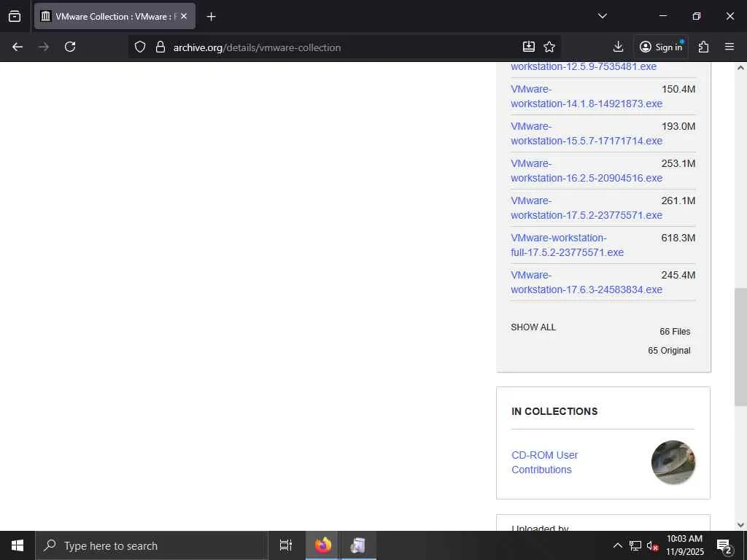747x560 pixels.
Task: Open the Downloads panel arrow icon
Action: 618,47
